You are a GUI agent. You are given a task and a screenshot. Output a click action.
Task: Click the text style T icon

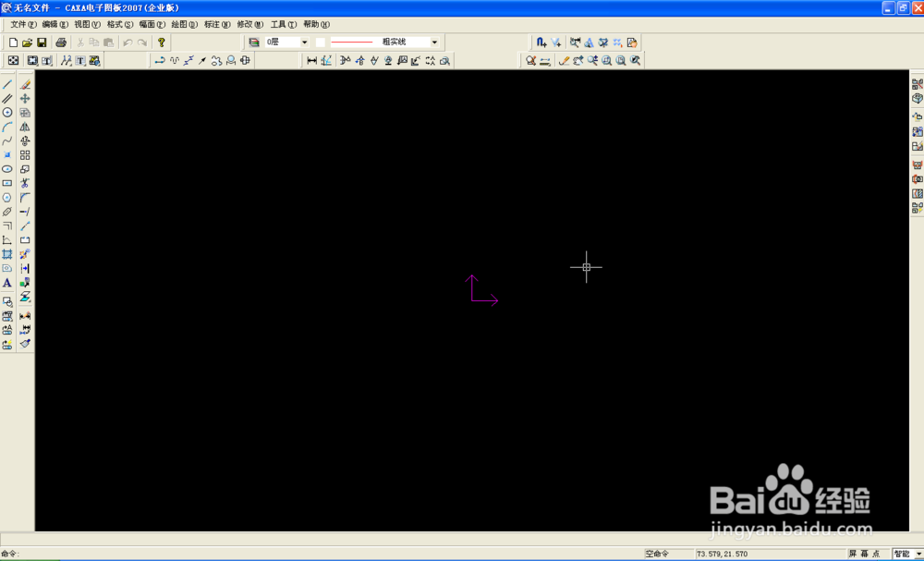80,61
